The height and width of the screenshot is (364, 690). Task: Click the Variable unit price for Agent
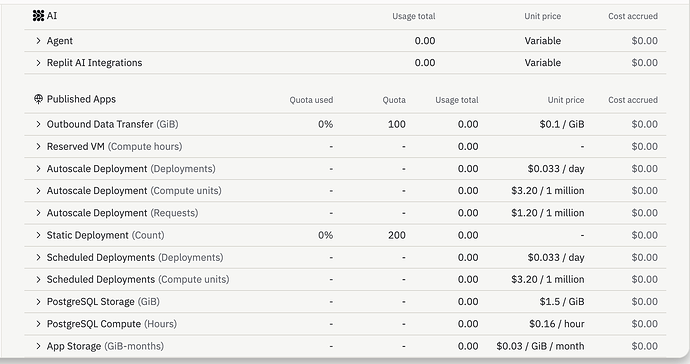543,41
